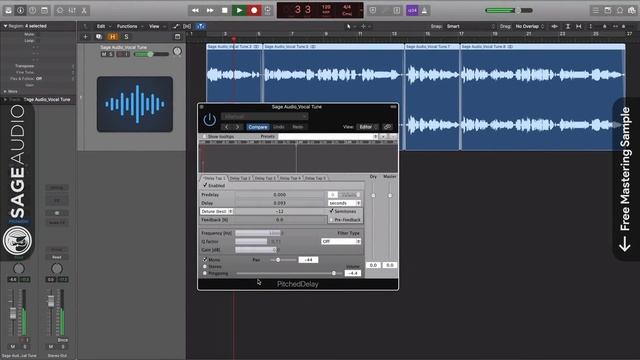This screenshot has width=640, height=360.
Task: Click Undo in plugin header
Action: click(279, 127)
